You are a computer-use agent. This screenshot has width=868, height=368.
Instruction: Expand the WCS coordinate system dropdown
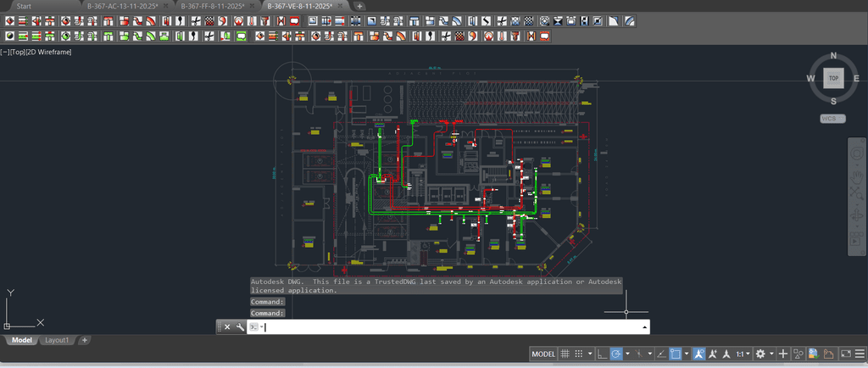point(832,119)
